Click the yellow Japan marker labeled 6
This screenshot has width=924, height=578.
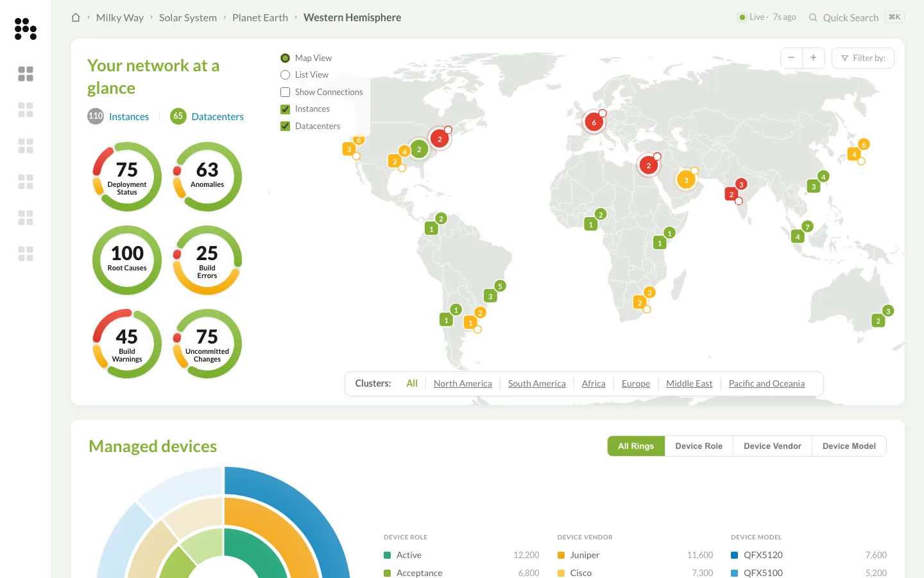coord(864,144)
